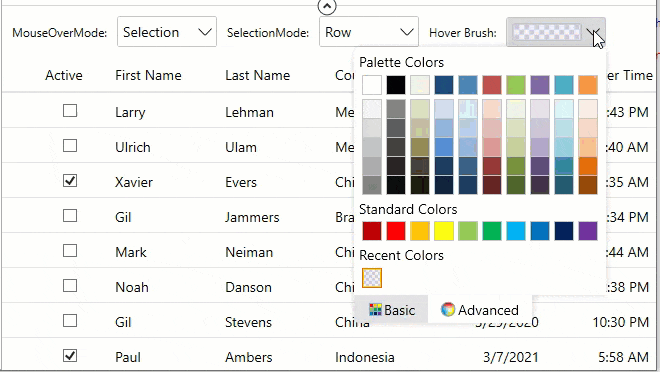The width and height of the screenshot is (660, 372).
Task: Check the Active box for Larry Lehman
Action: [70, 111]
